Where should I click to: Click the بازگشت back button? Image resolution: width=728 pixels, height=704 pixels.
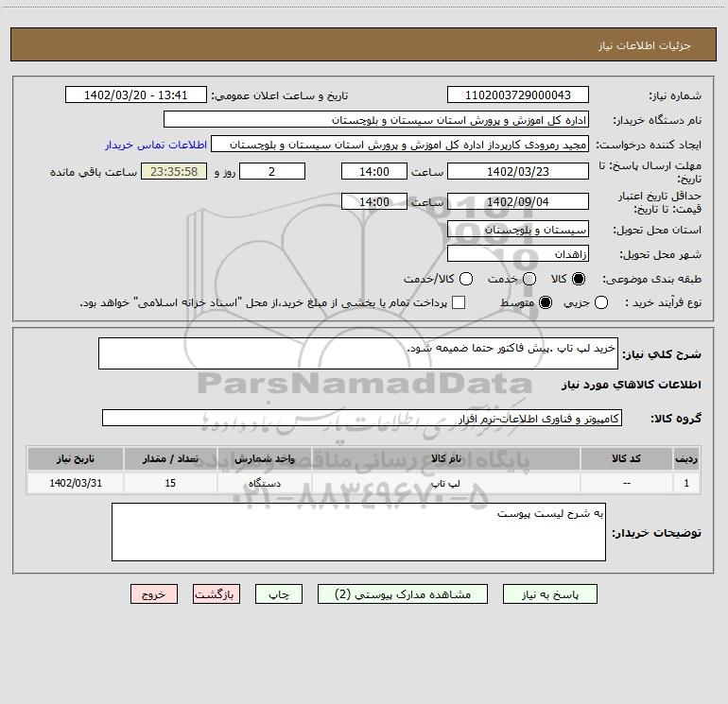coord(217,594)
